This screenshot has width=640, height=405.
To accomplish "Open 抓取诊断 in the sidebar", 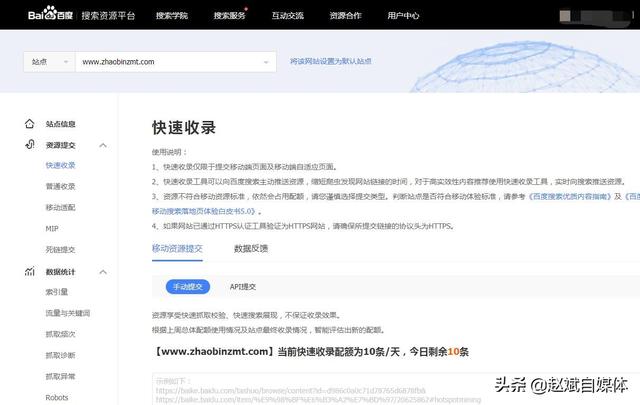I will coord(60,355).
